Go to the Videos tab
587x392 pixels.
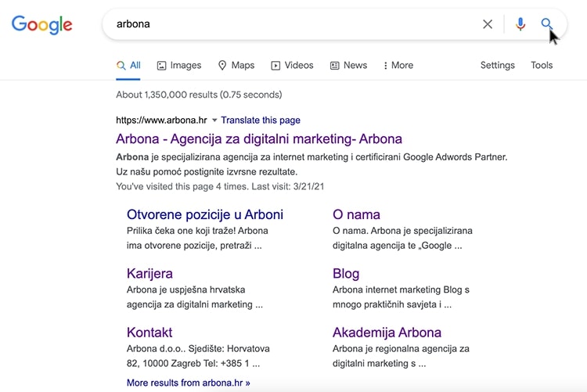click(292, 66)
